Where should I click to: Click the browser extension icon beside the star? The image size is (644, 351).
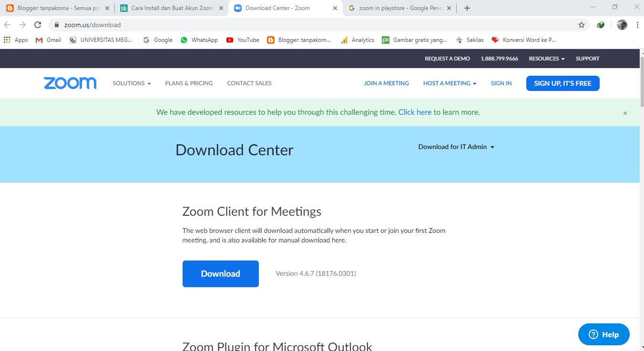(x=601, y=25)
